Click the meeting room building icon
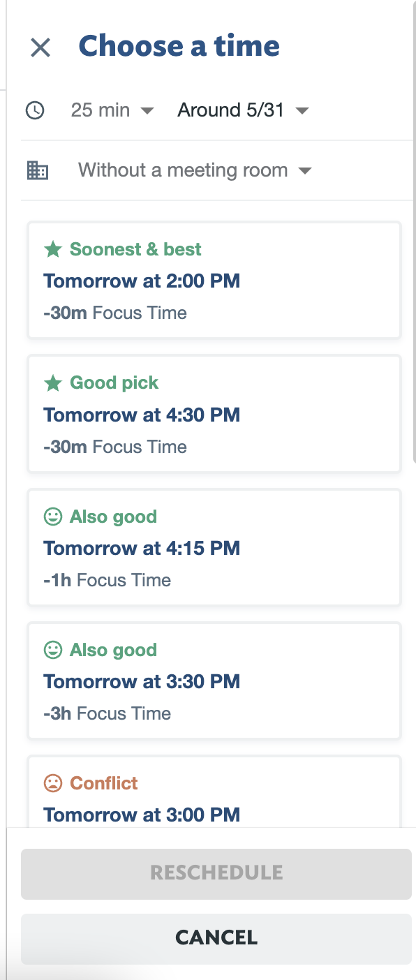Screen dimensions: 416x980 pyautogui.click(x=37, y=170)
